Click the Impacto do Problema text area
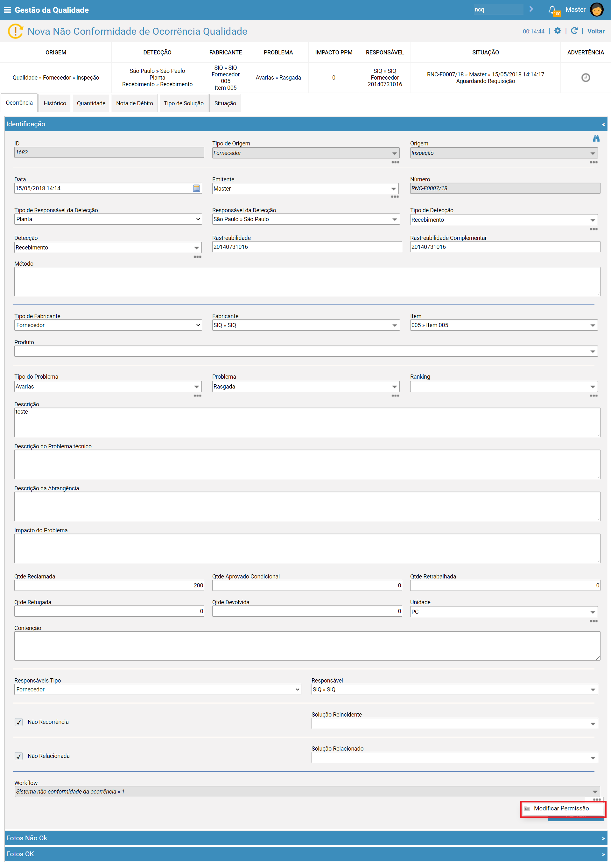The image size is (611, 868). pos(307,548)
